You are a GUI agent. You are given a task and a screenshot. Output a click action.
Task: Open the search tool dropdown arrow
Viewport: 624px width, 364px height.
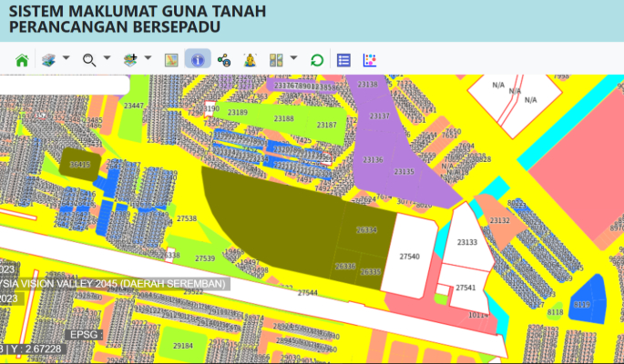[107, 60]
